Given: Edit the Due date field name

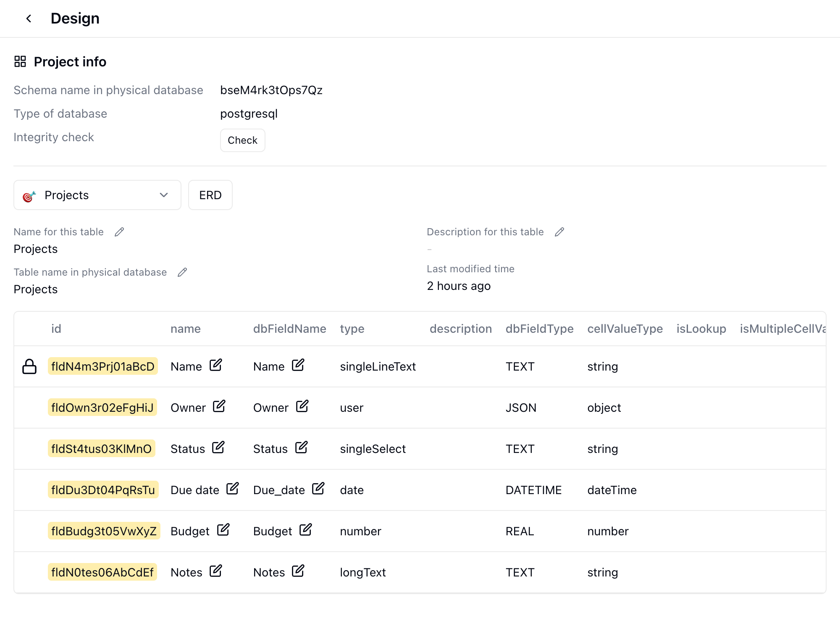Looking at the screenshot, I should [x=232, y=489].
